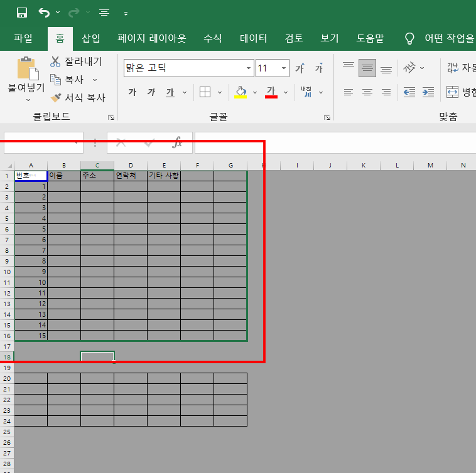Open the 보기 tab
The width and height of the screenshot is (476, 473).
click(x=330, y=38)
